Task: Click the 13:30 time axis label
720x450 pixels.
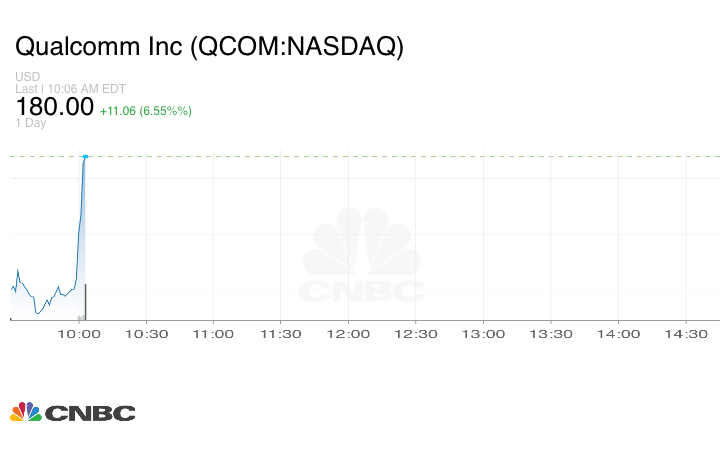Action: click(x=550, y=334)
